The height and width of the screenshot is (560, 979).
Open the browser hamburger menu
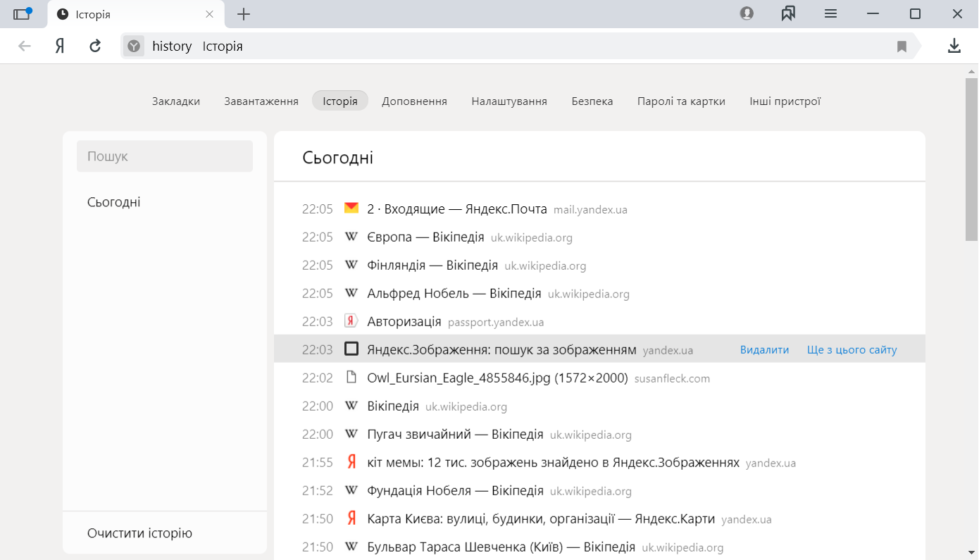(831, 13)
